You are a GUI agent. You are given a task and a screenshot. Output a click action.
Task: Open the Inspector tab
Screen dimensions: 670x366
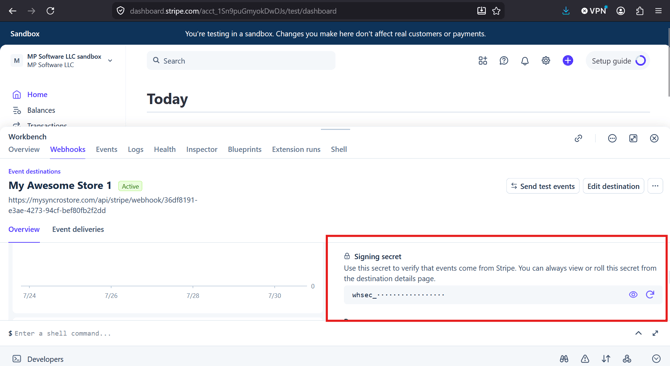coord(202,149)
